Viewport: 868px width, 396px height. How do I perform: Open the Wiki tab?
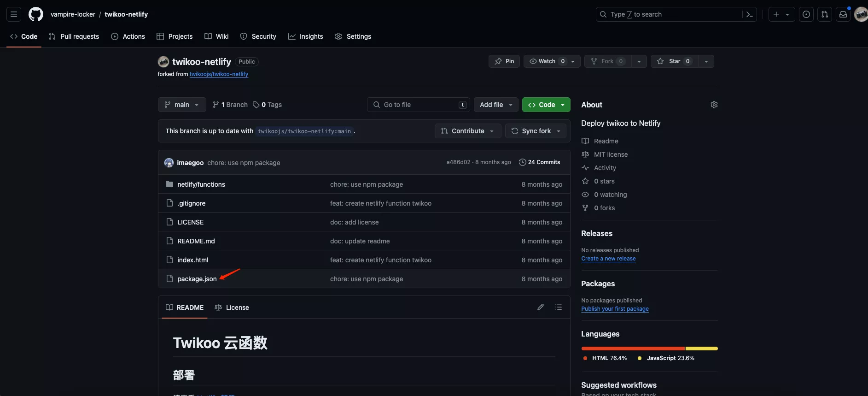[216, 36]
